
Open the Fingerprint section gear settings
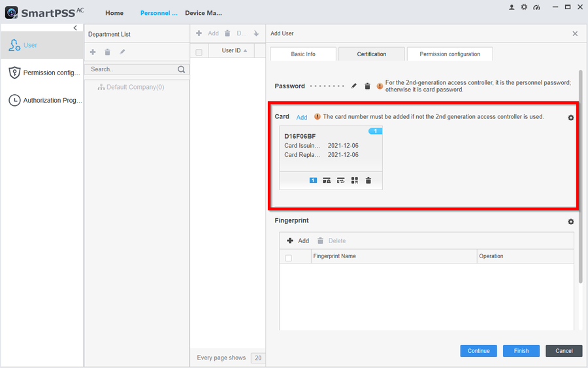point(570,222)
